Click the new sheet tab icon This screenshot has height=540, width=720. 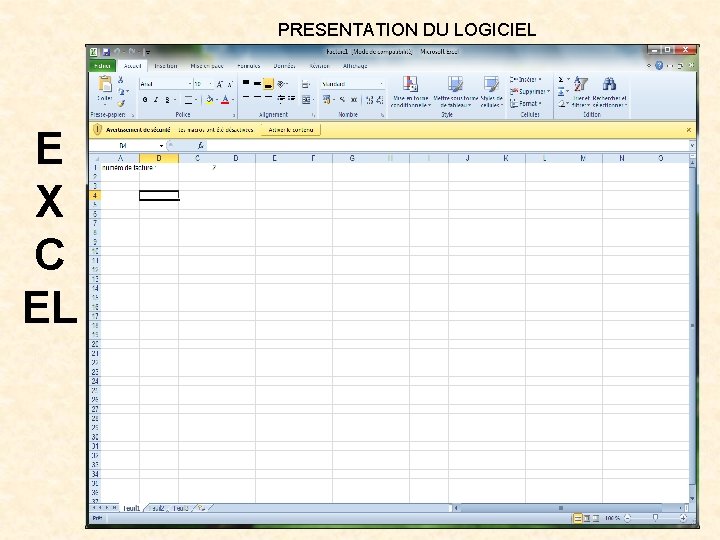click(201, 508)
